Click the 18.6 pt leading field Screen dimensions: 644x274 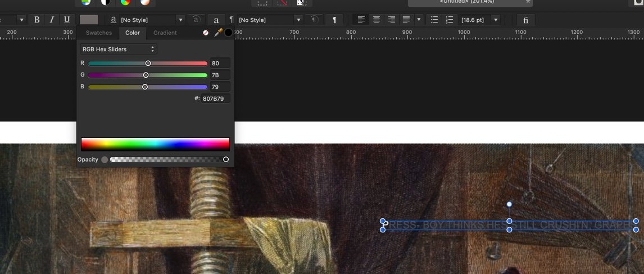(x=474, y=20)
